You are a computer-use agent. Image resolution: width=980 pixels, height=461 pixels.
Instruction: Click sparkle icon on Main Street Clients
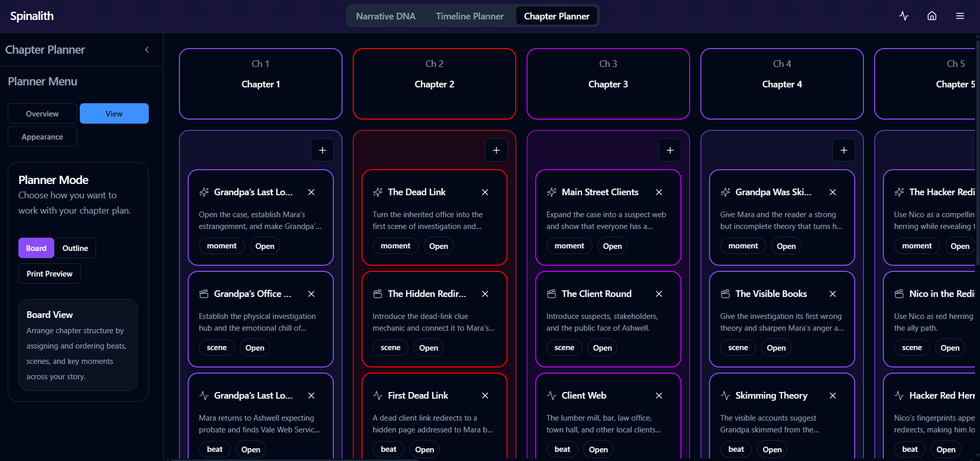pyautogui.click(x=552, y=192)
